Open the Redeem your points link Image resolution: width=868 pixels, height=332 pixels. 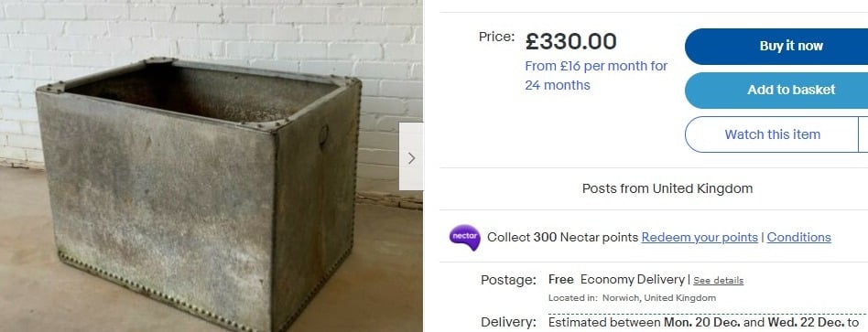700,238
